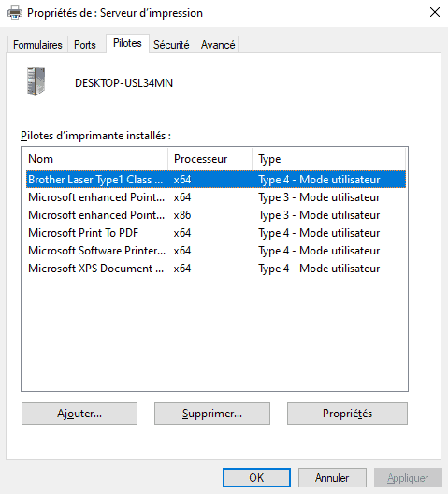The height and width of the screenshot is (494, 448).
Task: Select Microsoft enhanced Point x64 driver row
Action: (216, 197)
